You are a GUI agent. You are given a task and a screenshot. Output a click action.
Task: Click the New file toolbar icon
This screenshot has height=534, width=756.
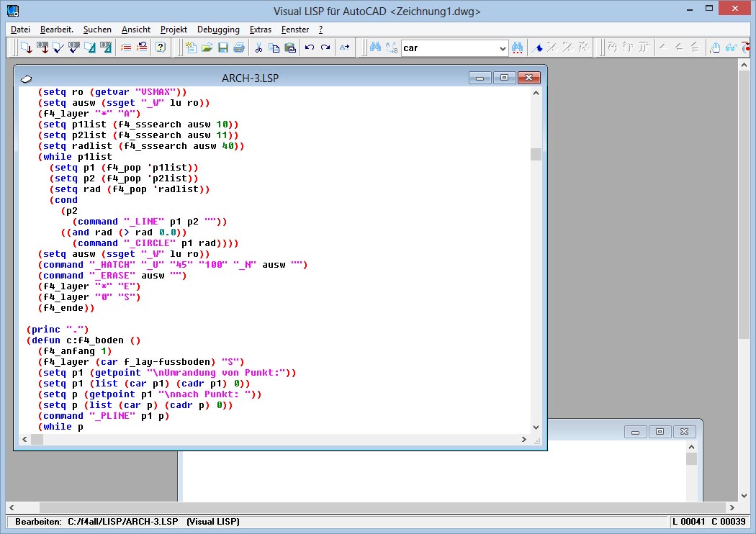point(191,48)
